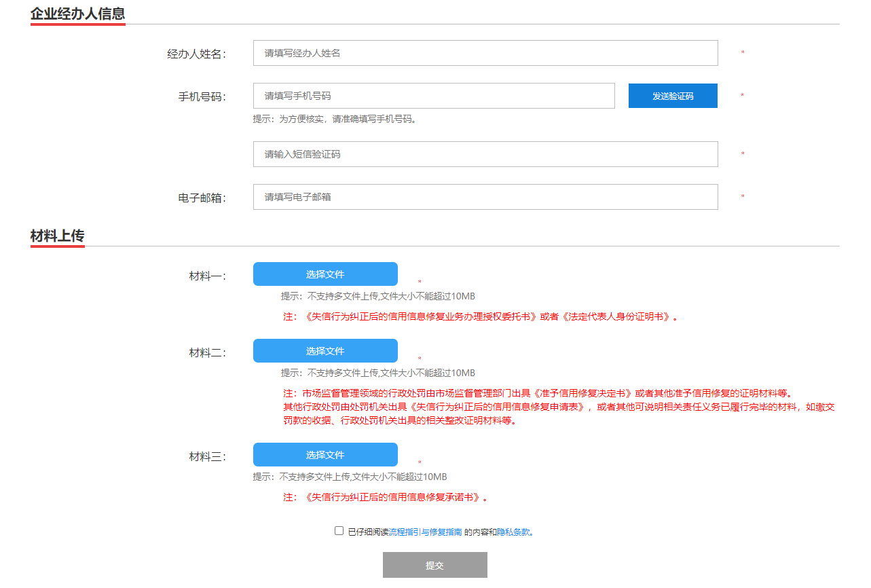The height and width of the screenshot is (588, 871).
Task: Click the grey 提交 submit button
Action: coord(434,565)
